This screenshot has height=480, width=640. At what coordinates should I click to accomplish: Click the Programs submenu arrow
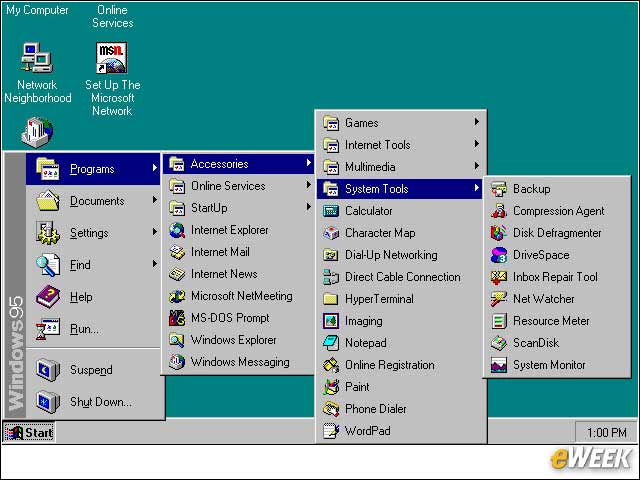(x=155, y=167)
